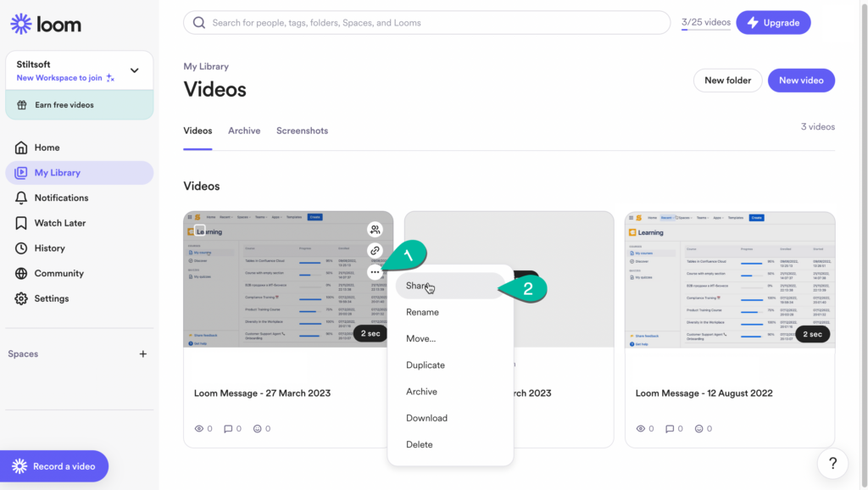Tick the select checkbox on 27 March video
This screenshot has height=490, width=868.
[x=200, y=229]
